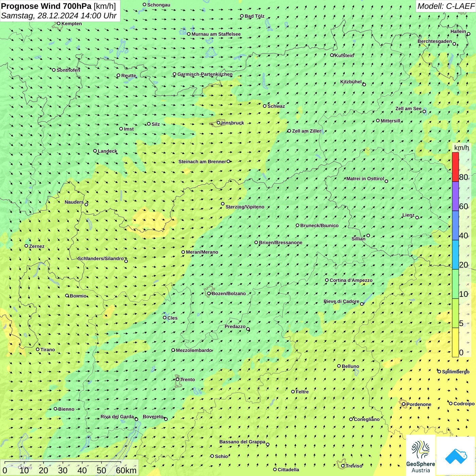Click the Tirano location marker
The height and width of the screenshot is (476, 476).
(38, 349)
